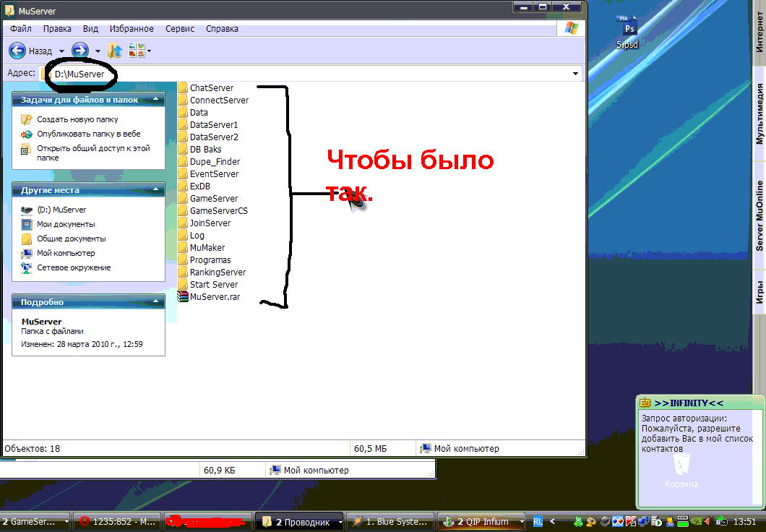
Task: Open the address bar dropdown arrow
Action: (x=575, y=74)
